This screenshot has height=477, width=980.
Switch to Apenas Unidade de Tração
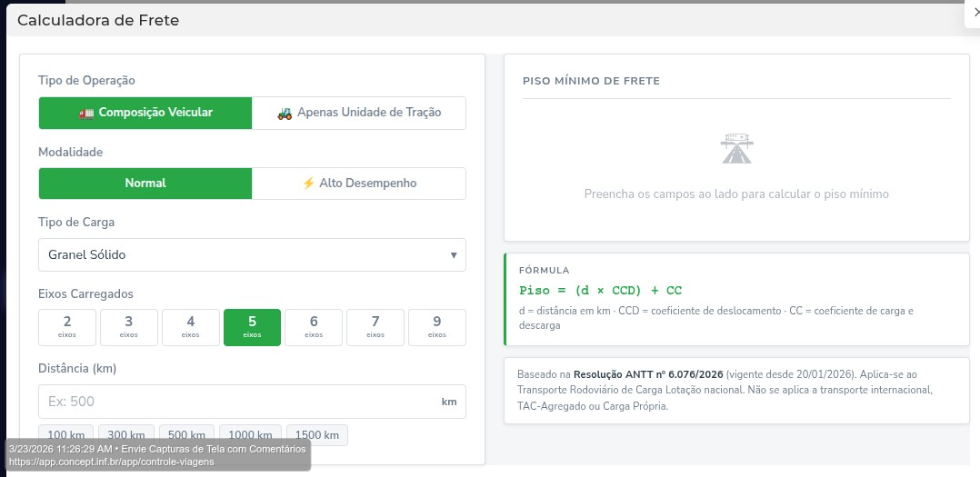(359, 113)
